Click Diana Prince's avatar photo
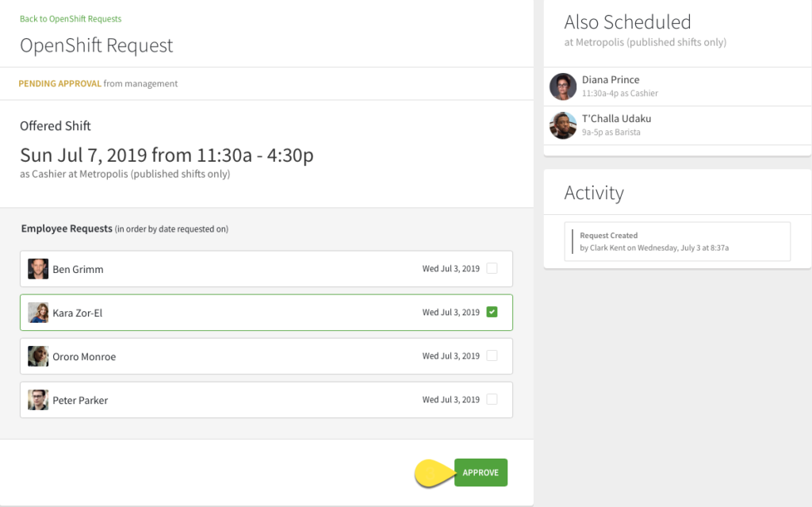812x507 pixels. click(562, 87)
